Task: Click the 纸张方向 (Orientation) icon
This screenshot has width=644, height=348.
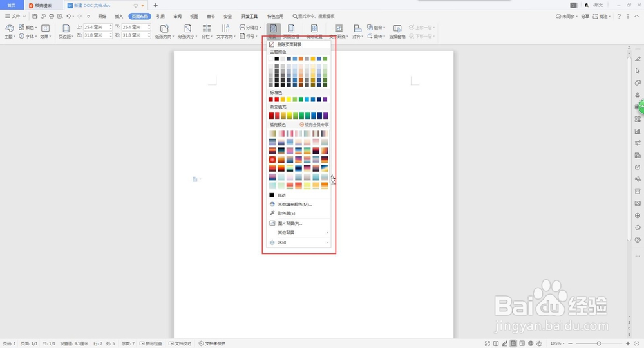Action: [164, 28]
